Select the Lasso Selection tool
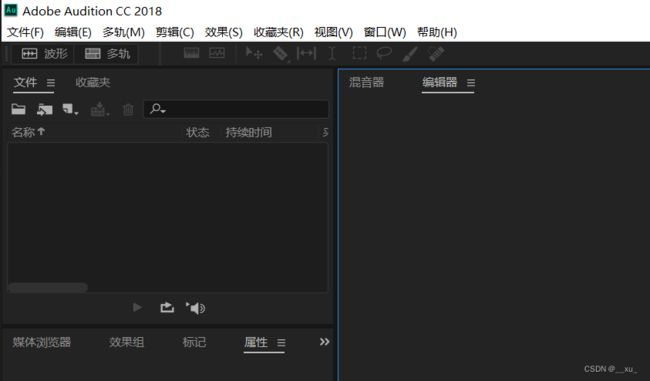This screenshot has width=650, height=381. tap(384, 53)
